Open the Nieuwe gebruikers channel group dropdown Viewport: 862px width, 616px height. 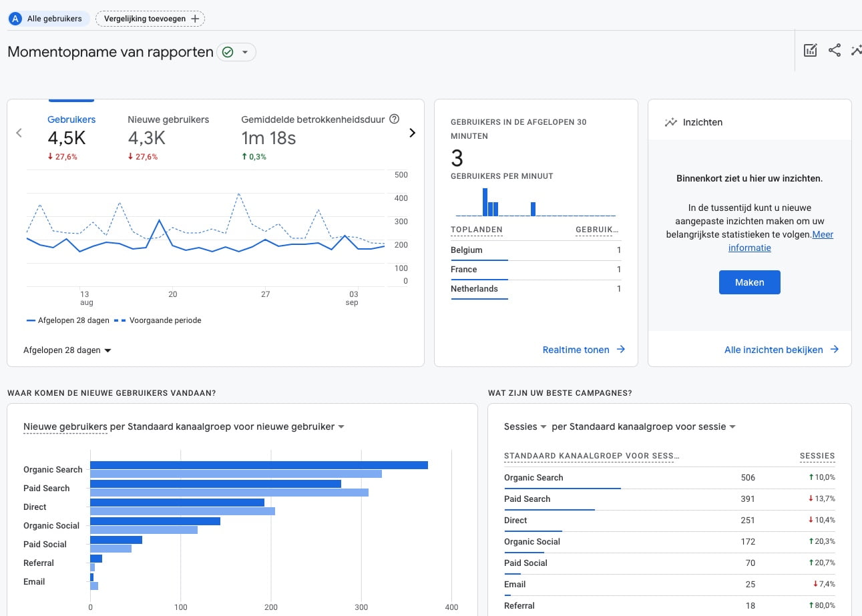tap(341, 426)
